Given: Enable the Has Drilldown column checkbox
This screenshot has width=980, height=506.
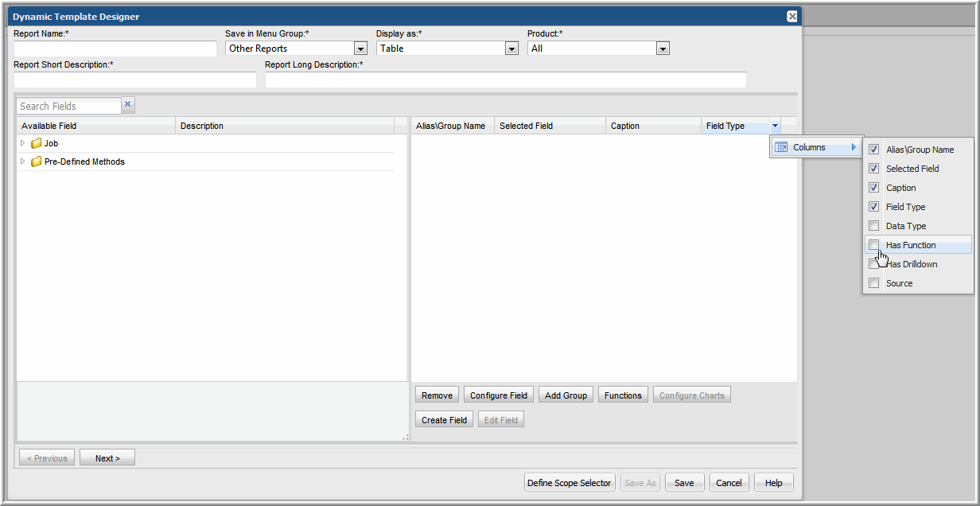Looking at the screenshot, I should coord(874,264).
